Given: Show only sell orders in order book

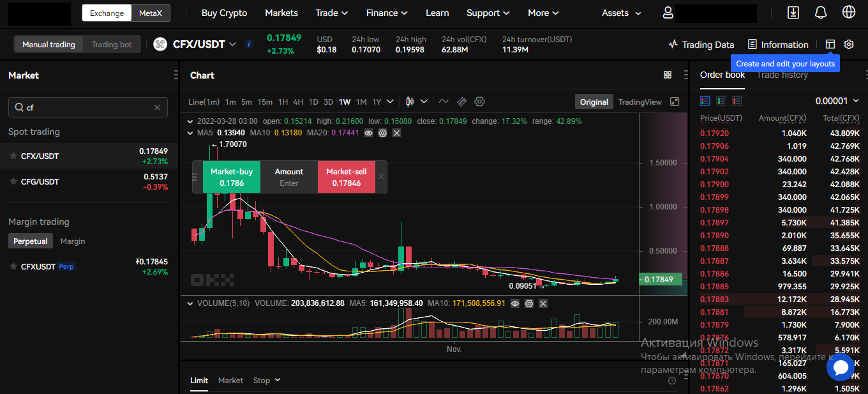Looking at the screenshot, I should click(x=737, y=101).
